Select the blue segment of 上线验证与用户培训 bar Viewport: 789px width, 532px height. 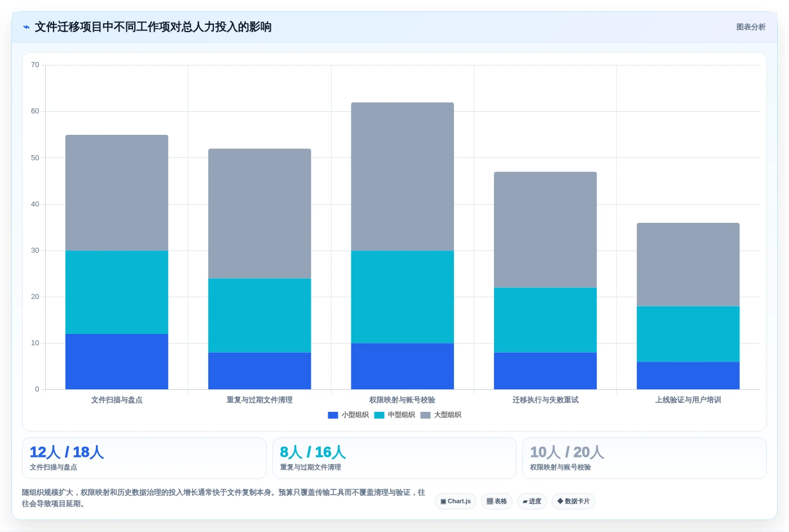coord(688,375)
